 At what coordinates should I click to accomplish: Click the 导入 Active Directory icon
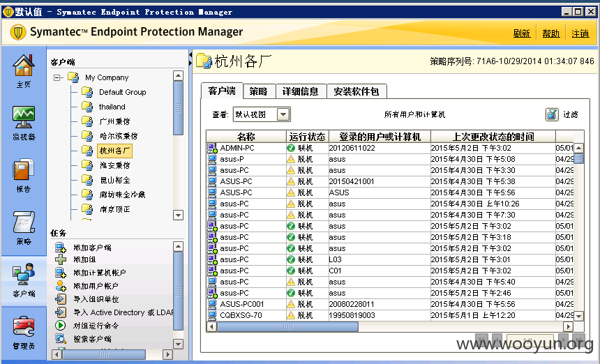click(61, 312)
